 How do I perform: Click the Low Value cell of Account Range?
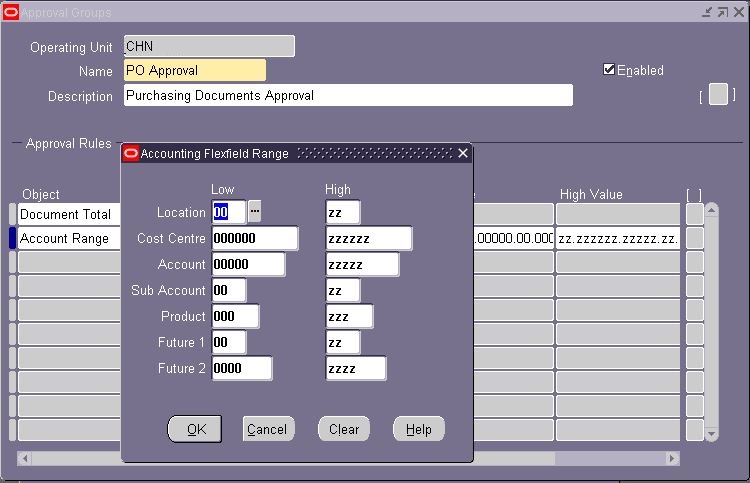click(x=513, y=238)
